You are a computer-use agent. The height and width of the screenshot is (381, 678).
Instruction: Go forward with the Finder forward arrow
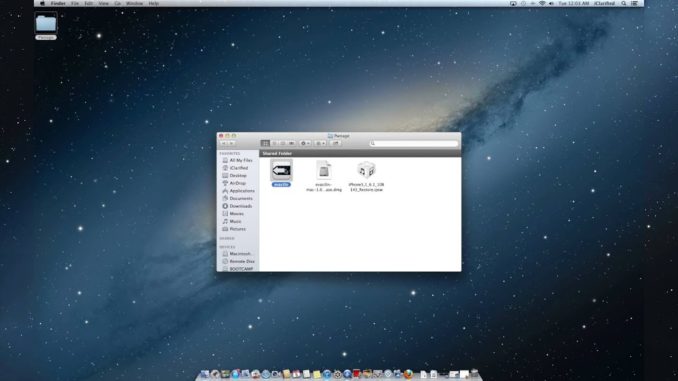[232, 143]
